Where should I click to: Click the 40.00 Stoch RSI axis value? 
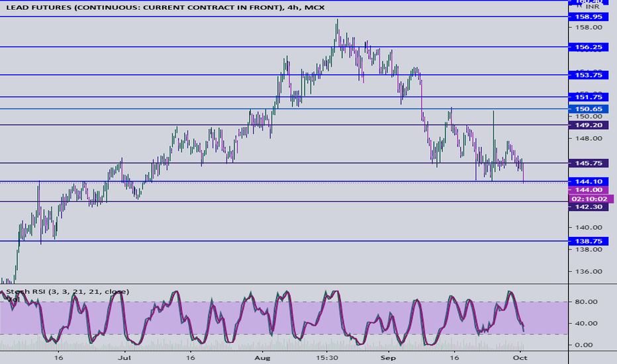coord(587,324)
